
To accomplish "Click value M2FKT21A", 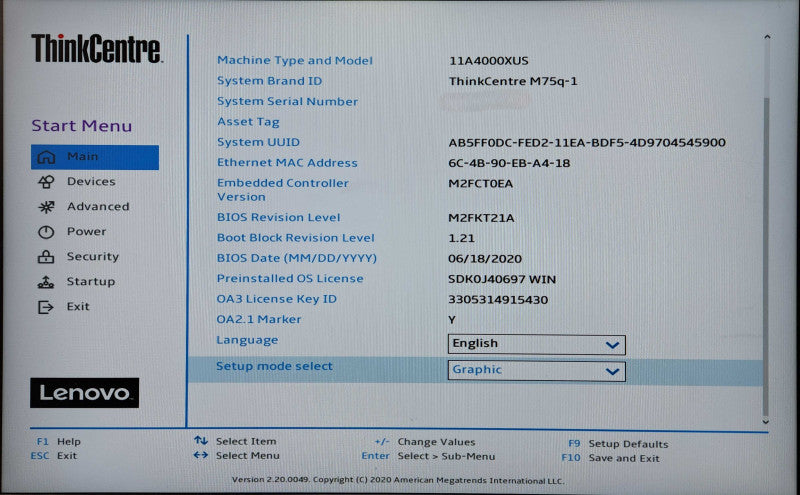I will [481, 218].
